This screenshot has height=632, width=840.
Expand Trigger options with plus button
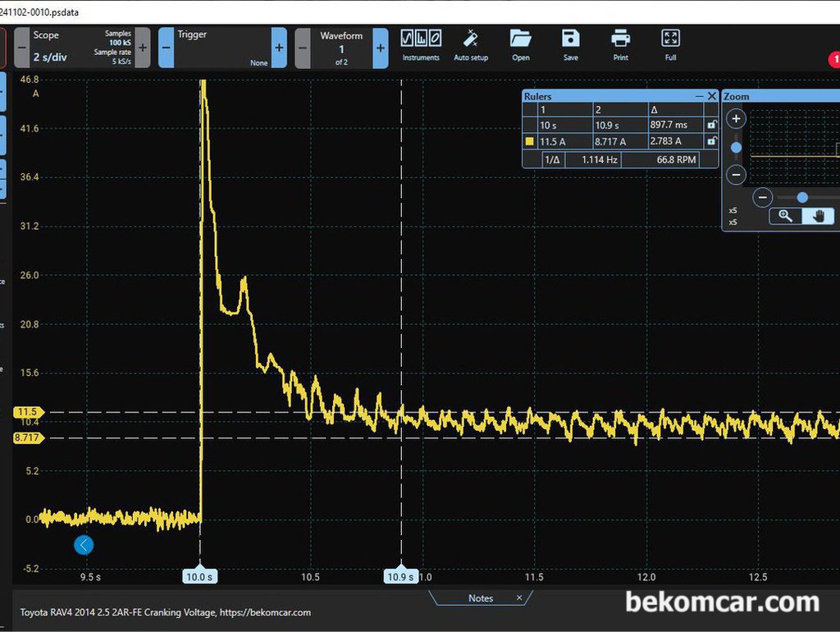pos(279,48)
